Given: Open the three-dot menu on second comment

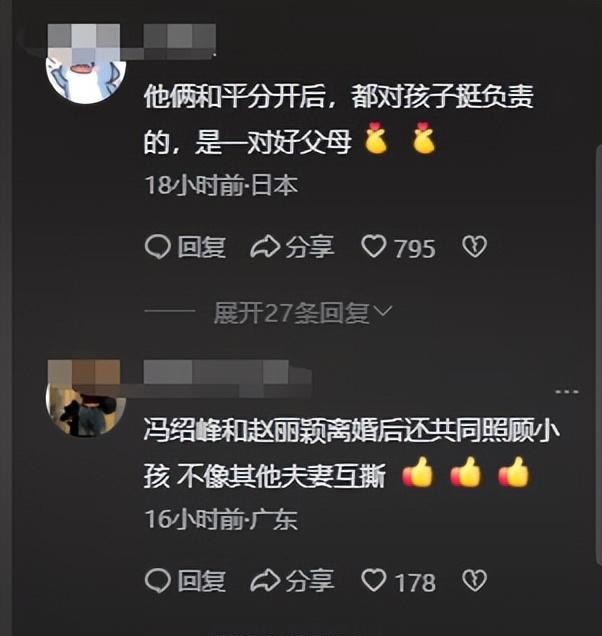Looking at the screenshot, I should (x=567, y=392).
